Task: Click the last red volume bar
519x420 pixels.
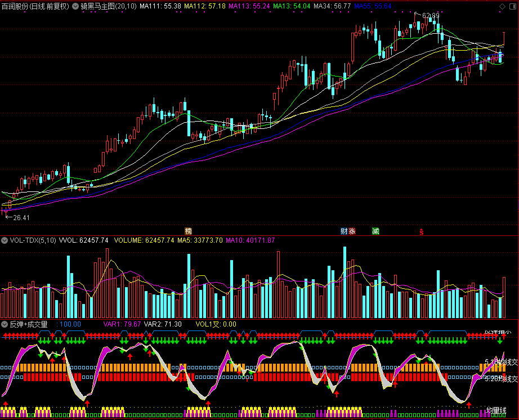Action: pyautogui.click(x=504, y=297)
